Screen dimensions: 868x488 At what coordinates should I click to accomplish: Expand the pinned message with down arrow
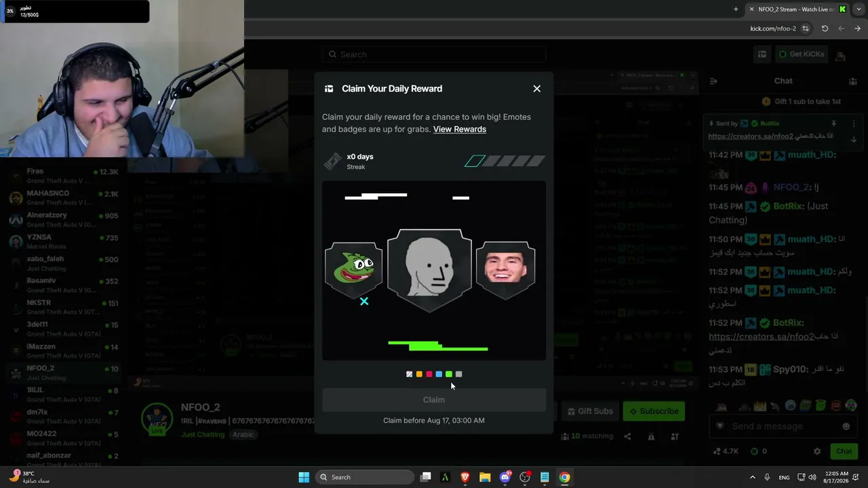coord(854,139)
